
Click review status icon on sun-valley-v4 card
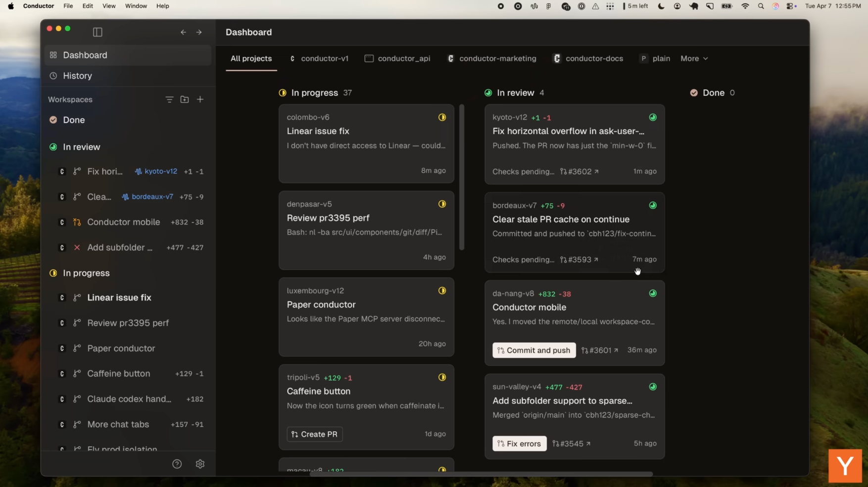[x=653, y=387]
